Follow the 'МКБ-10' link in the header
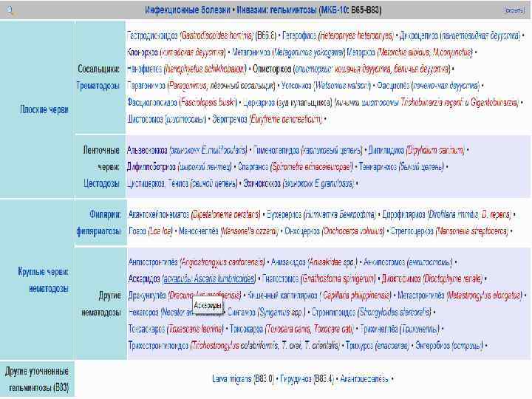This screenshot has height=399, width=532. [x=334, y=10]
